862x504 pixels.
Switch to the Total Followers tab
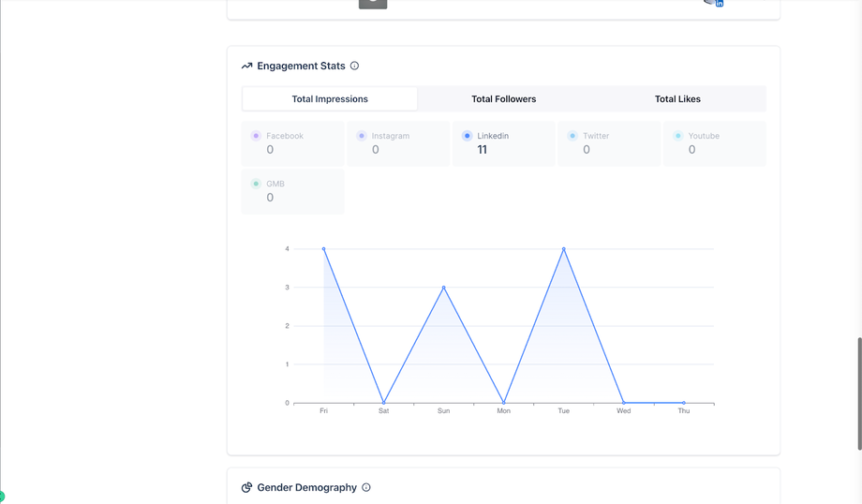point(503,99)
